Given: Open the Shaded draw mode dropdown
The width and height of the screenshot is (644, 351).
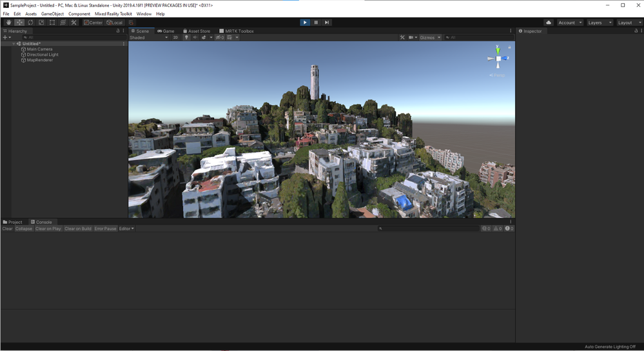Looking at the screenshot, I should tap(149, 37).
